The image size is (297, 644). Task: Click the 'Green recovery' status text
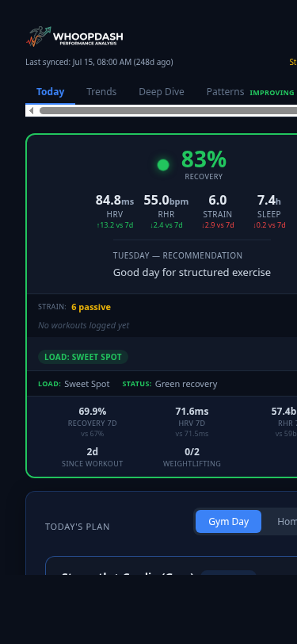point(186,384)
